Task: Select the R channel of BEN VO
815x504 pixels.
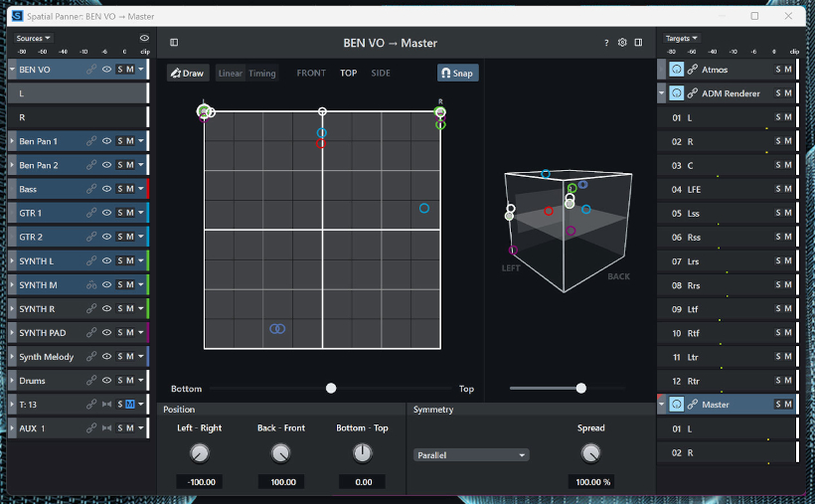Action: (78, 117)
